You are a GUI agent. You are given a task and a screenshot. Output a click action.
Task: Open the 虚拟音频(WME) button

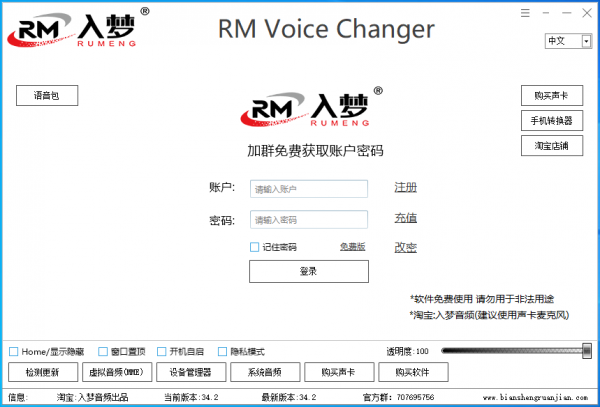[117, 372]
